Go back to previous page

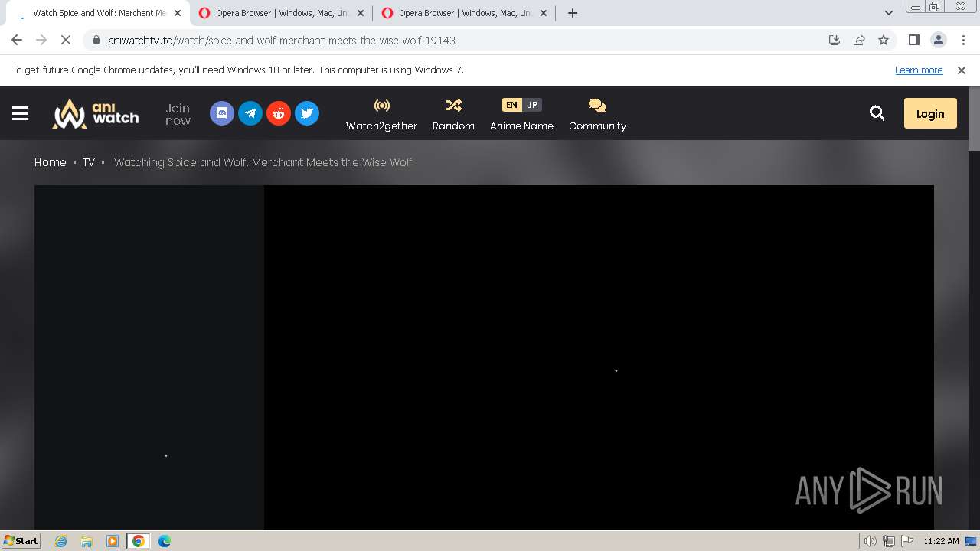click(x=17, y=40)
